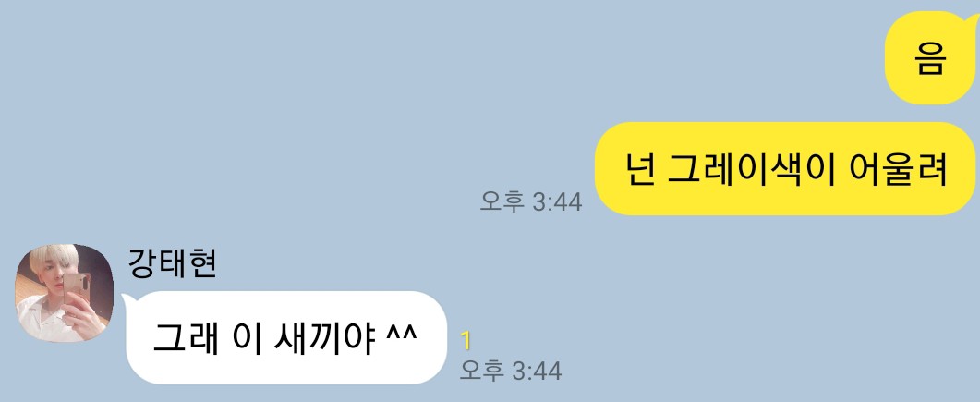Click the 오후 3:44 timestamp beside yellow bubble
The image size is (980, 402).
pos(530,201)
